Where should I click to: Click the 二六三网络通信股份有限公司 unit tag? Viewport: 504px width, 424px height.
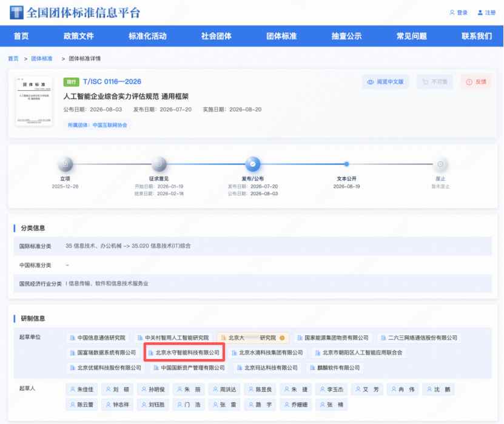tap(419, 338)
